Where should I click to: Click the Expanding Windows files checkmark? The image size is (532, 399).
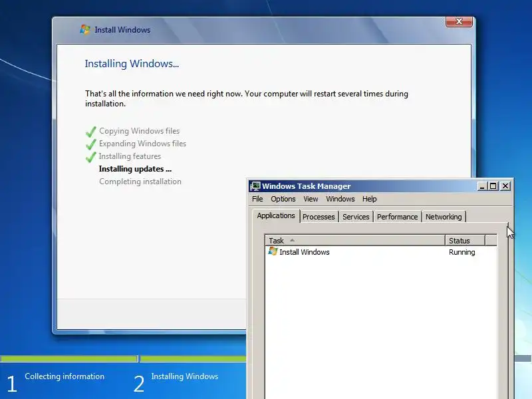[x=91, y=144]
